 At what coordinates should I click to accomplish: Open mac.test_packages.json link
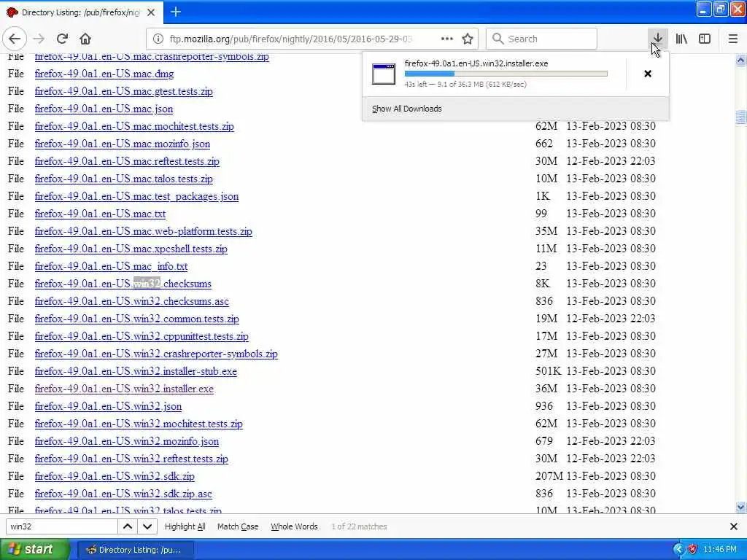point(136,196)
